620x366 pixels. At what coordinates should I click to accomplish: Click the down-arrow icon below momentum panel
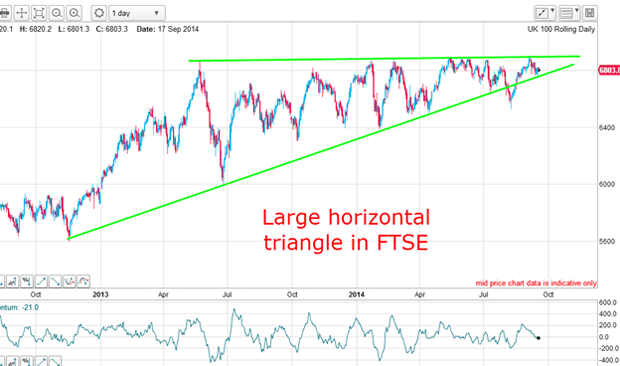55,361
